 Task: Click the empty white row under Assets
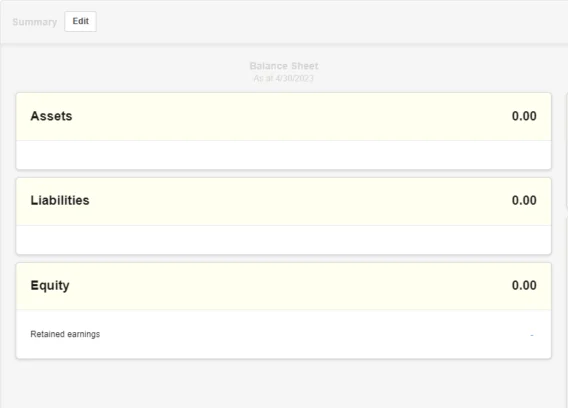[x=284, y=155]
